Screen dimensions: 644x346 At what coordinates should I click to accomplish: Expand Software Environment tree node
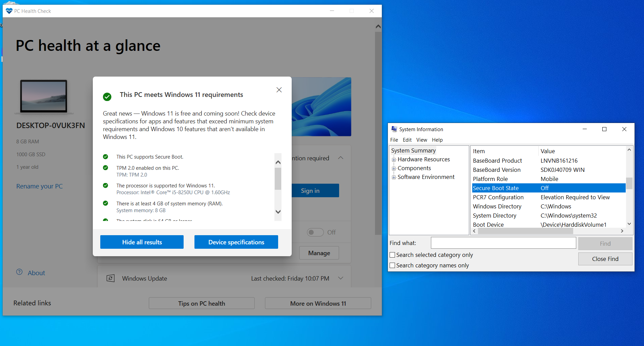(394, 177)
